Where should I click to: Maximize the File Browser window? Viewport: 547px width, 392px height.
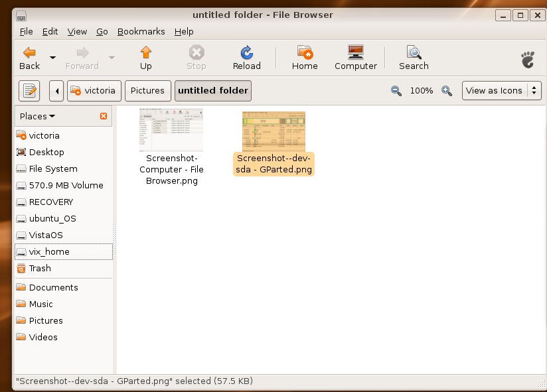point(520,16)
